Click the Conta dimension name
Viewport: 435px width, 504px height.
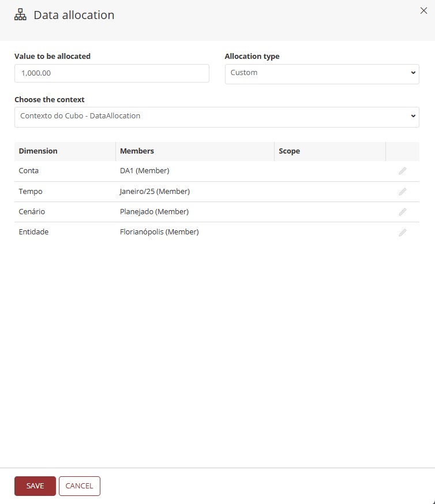[29, 171]
